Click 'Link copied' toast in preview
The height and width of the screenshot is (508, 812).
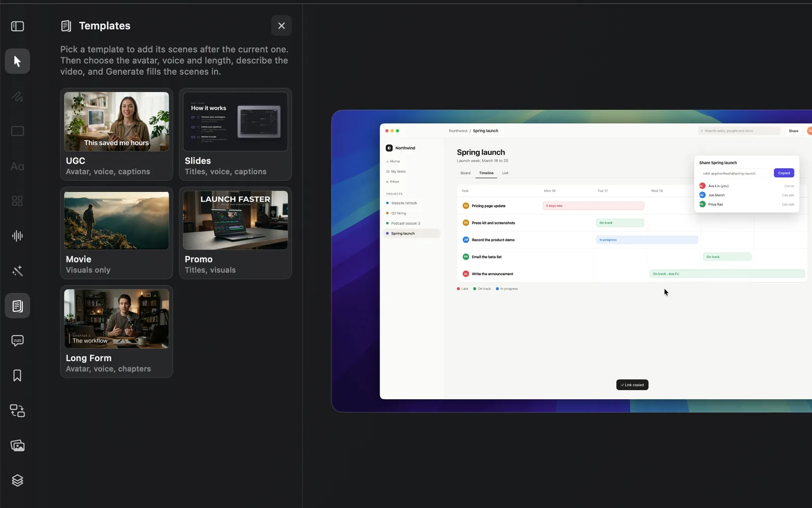[632, 385]
